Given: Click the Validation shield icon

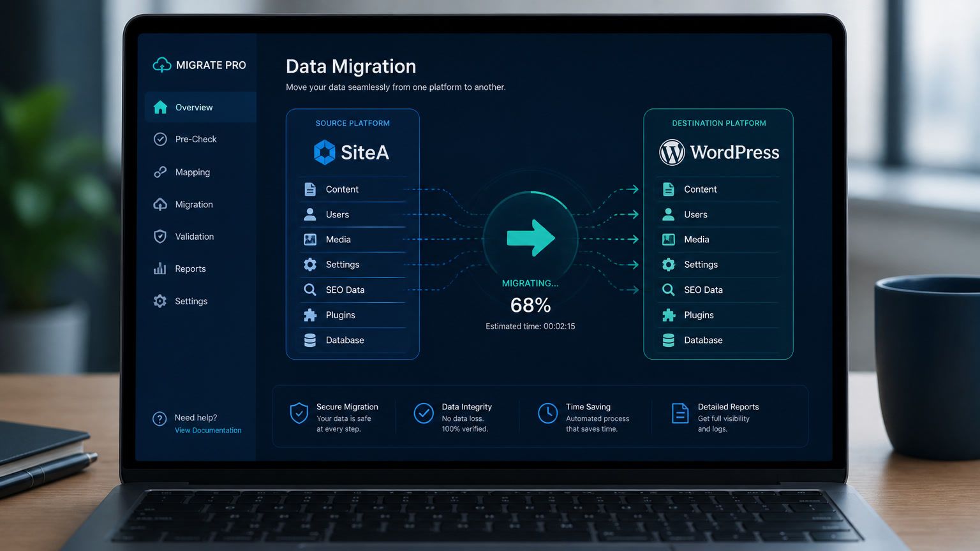Looking at the screenshot, I should [x=160, y=237].
